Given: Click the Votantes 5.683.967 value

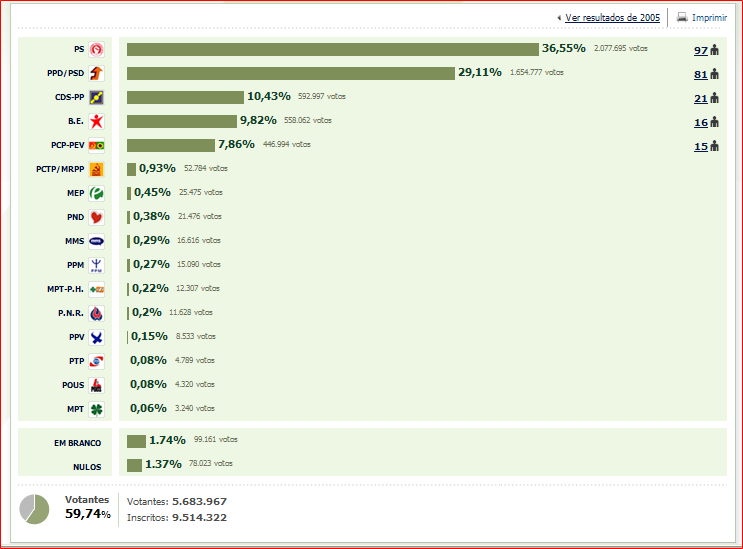Looking at the screenshot, I should pos(199,501).
